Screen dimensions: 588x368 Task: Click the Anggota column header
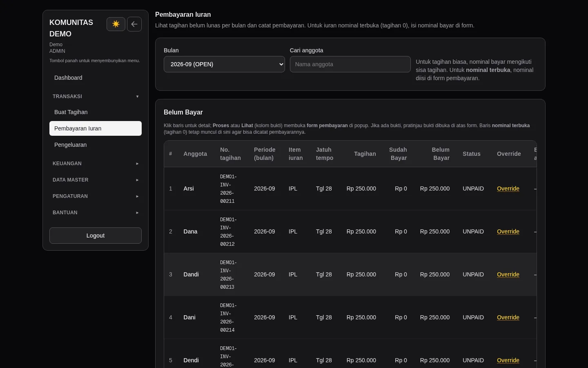pyautogui.click(x=195, y=154)
